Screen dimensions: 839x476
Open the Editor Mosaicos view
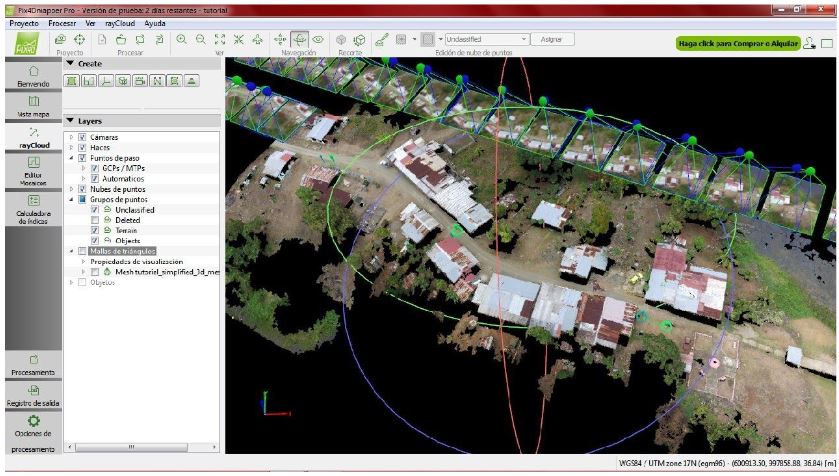coord(33,168)
